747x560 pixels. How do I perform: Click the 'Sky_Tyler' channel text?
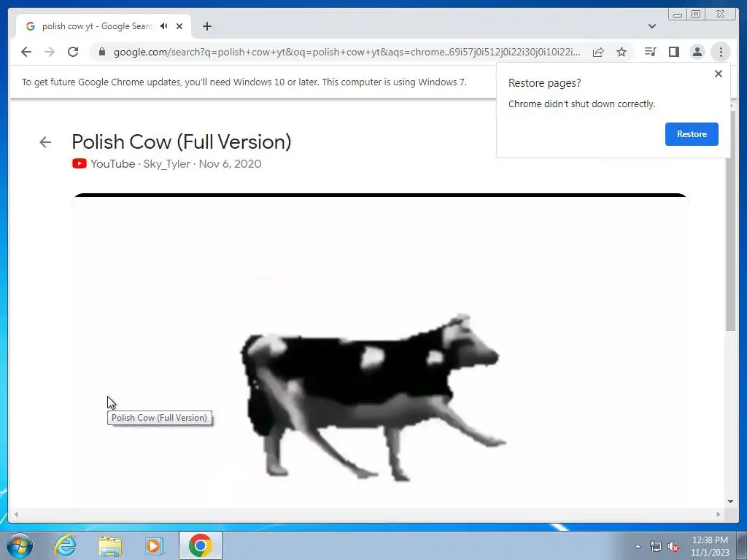point(167,164)
